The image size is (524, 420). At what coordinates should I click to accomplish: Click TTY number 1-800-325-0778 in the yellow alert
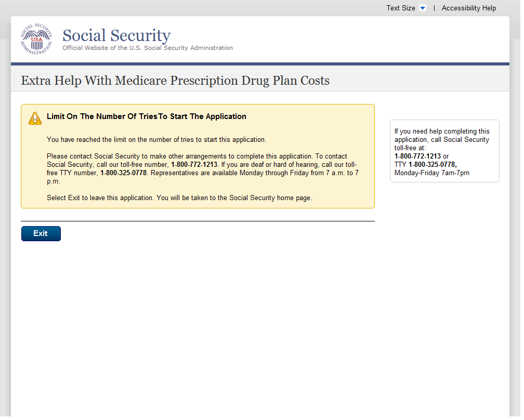(123, 173)
